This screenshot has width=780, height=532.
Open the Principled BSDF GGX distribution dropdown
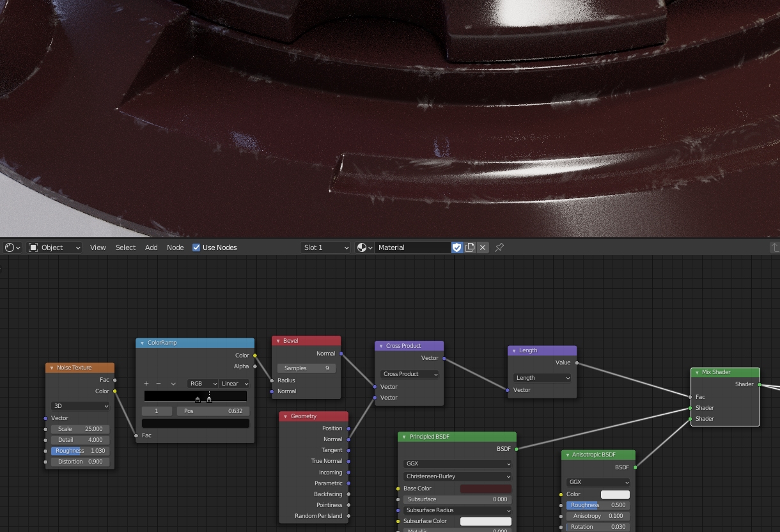tap(458, 464)
